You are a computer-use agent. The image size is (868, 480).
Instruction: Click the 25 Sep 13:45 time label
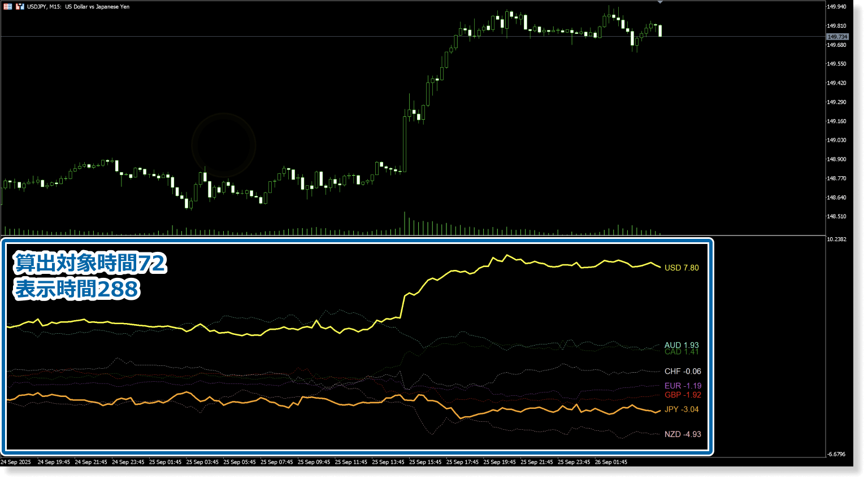[388, 462]
